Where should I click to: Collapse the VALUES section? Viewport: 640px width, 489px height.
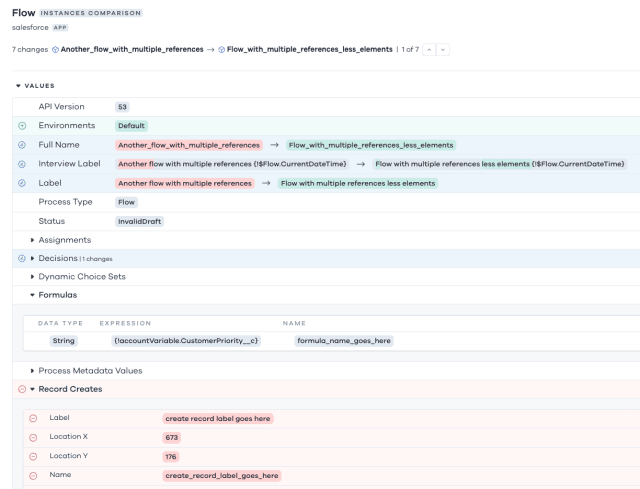[x=17, y=86]
